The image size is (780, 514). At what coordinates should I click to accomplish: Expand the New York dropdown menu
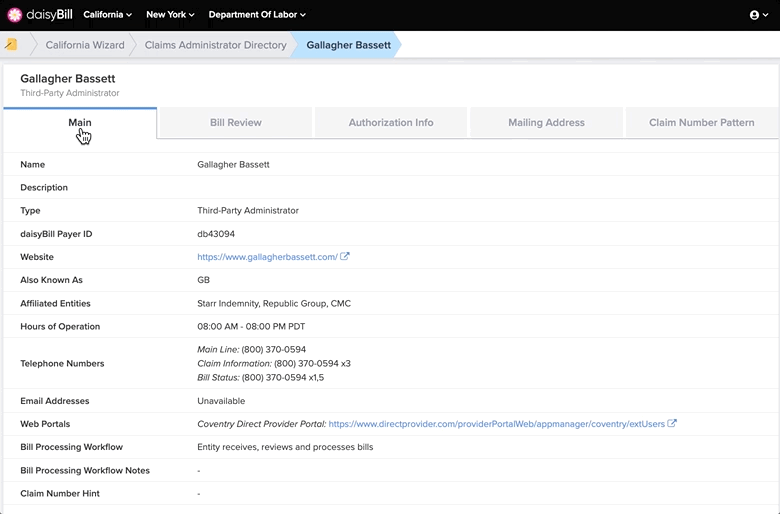tap(170, 14)
